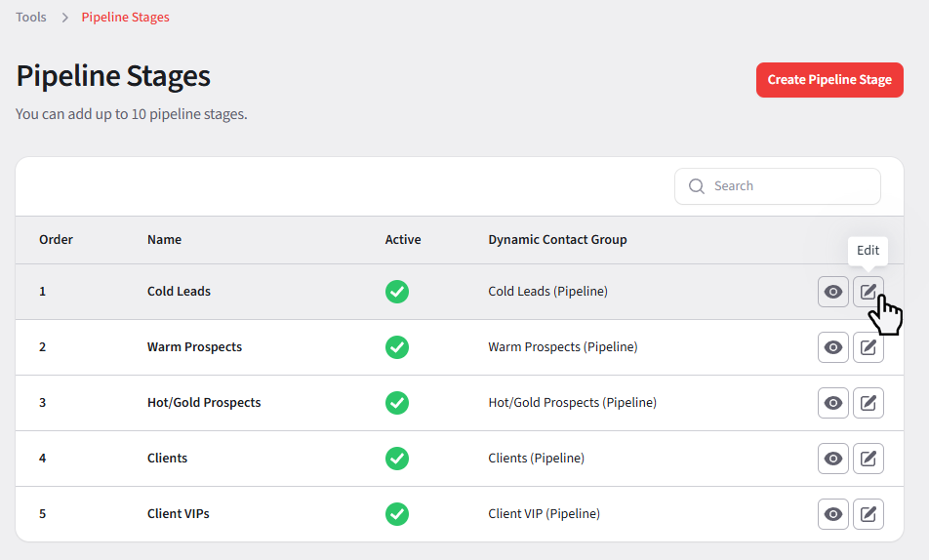Click the Create Pipeline Stage button
Image resolution: width=929 pixels, height=560 pixels.
coord(828,80)
